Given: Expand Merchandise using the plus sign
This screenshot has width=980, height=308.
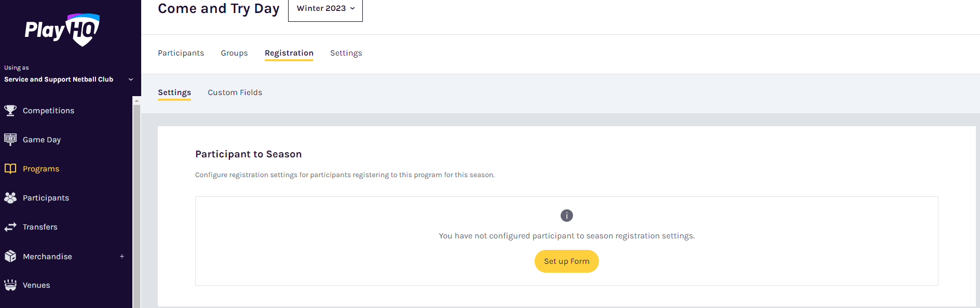Looking at the screenshot, I should 121,256.
